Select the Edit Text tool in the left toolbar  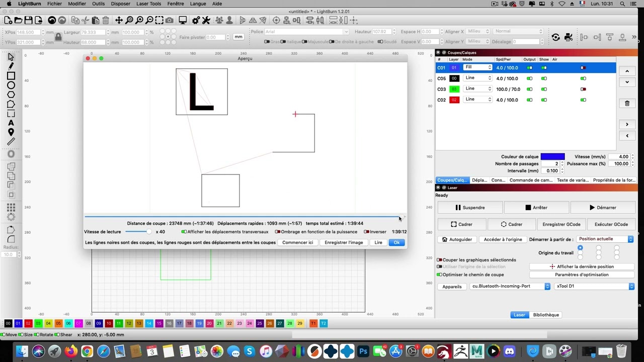[11, 123]
